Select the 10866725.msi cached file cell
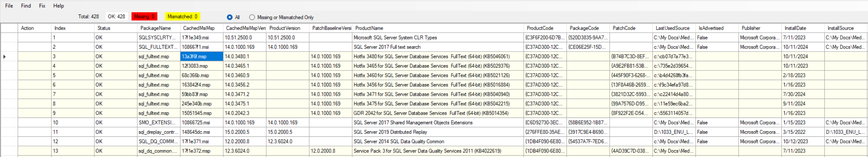 (196, 123)
